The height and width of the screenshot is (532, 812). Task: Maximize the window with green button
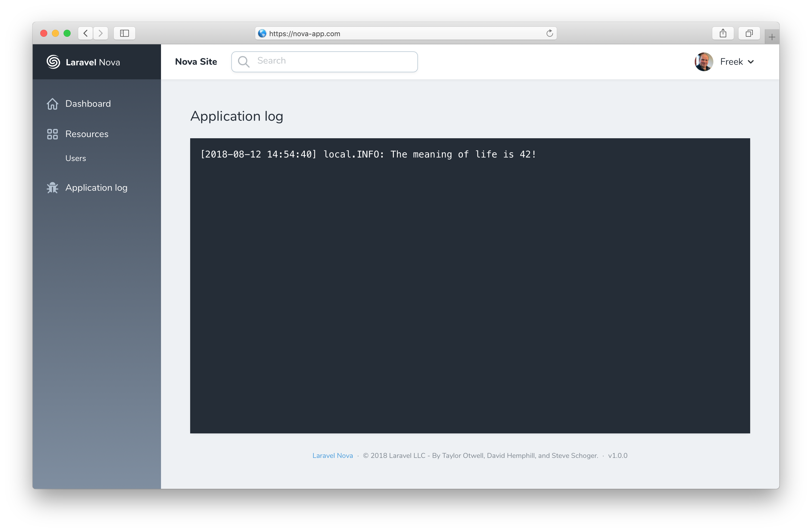67,33
